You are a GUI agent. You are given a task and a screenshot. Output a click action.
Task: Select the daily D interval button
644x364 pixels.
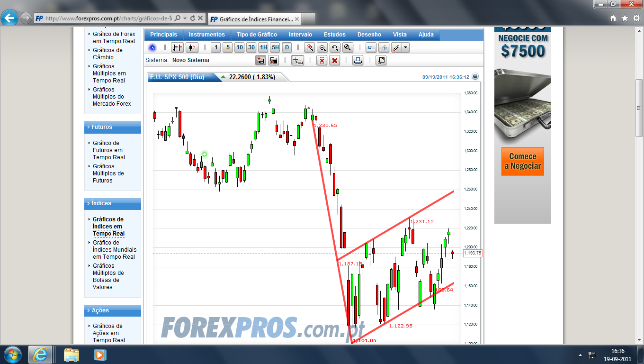pos(287,47)
